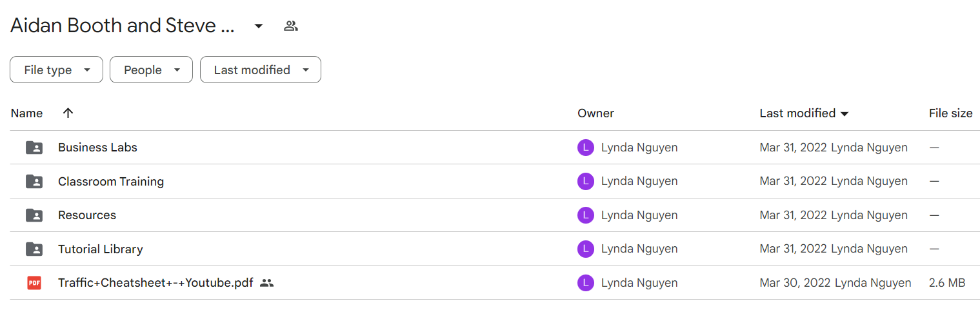Viewport: 980px width, 328px height.
Task: Click the shared folder icon for Business Labs
Action: pyautogui.click(x=34, y=148)
